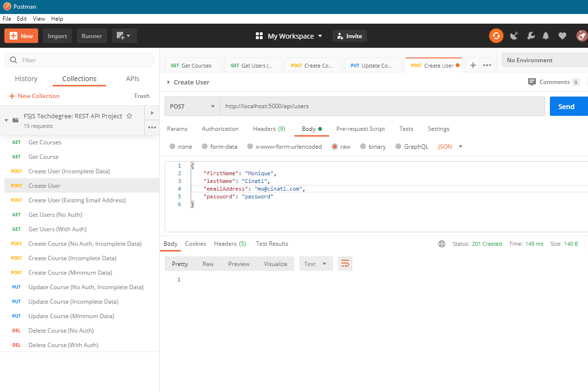Click the Send button
The image size is (588, 392).
click(567, 106)
